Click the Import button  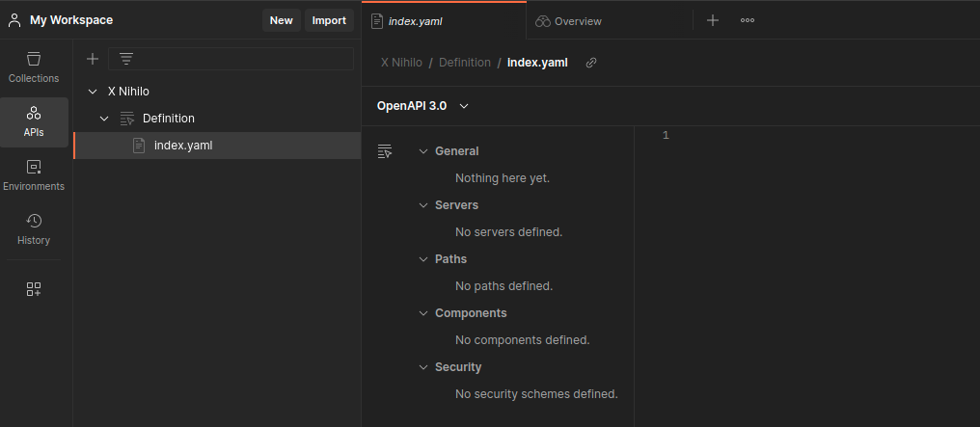(x=329, y=20)
